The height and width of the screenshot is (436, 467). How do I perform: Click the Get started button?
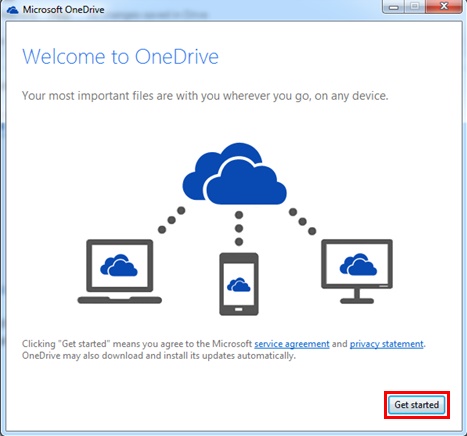pyautogui.click(x=417, y=405)
